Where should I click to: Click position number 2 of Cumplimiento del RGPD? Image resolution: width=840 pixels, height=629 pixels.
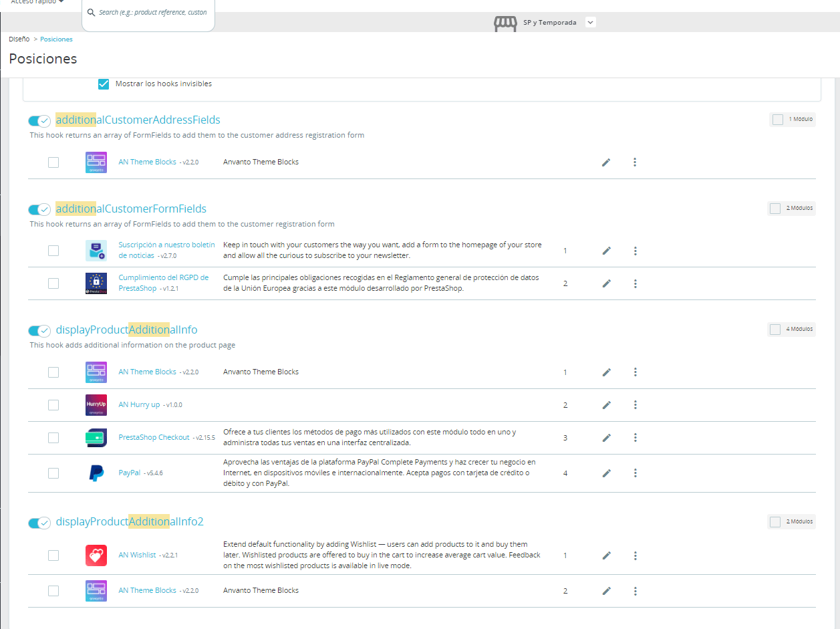tap(565, 284)
